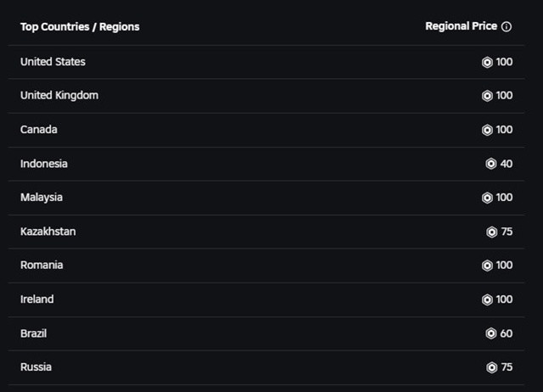Screen dimensions: 543x392
Task: Click the Robux icon in the Brazil row
Action: point(491,333)
